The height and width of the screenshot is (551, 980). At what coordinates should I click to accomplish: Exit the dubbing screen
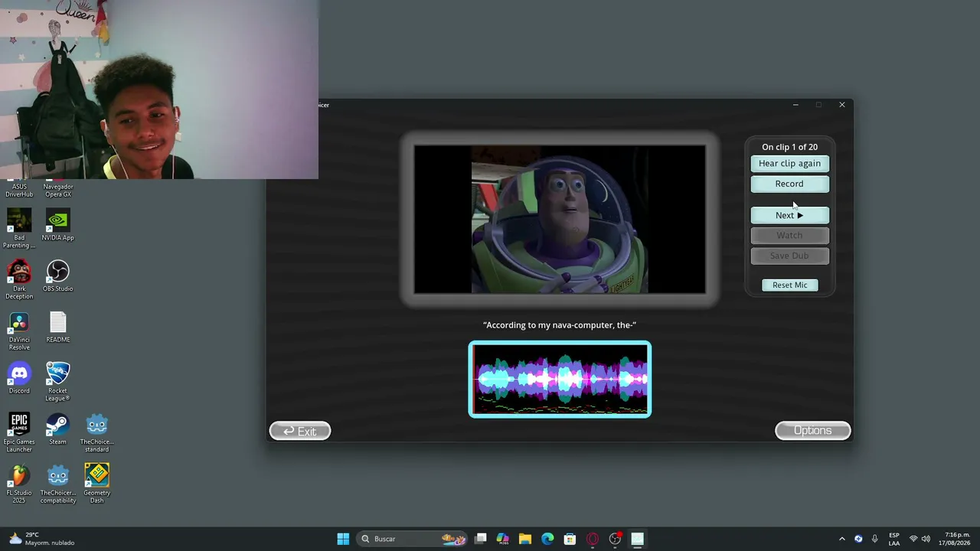point(300,432)
